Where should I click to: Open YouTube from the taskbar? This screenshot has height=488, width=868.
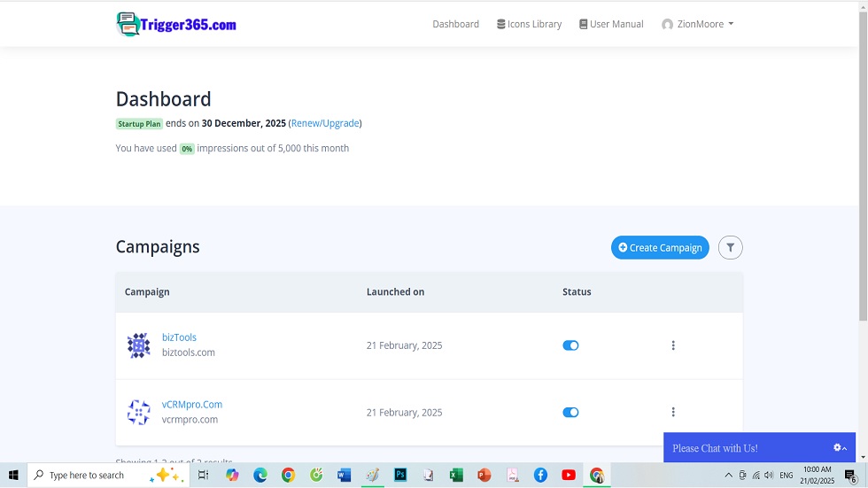click(x=569, y=476)
